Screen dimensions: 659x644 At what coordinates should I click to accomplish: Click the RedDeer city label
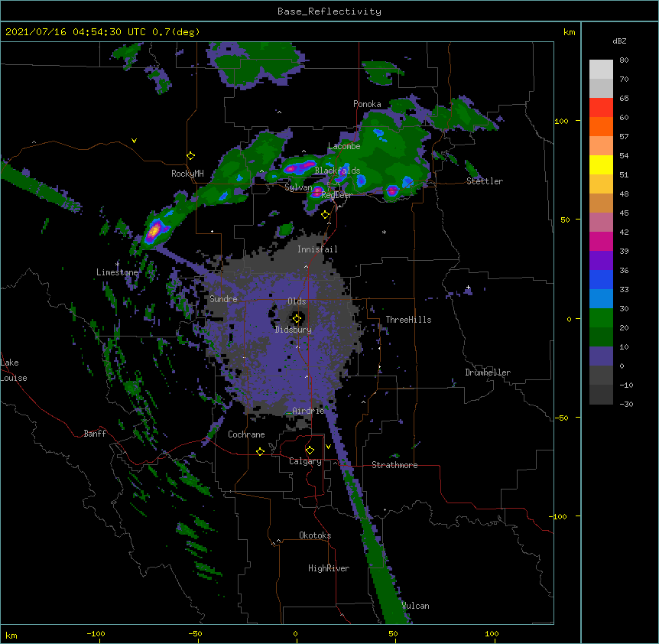click(x=336, y=195)
